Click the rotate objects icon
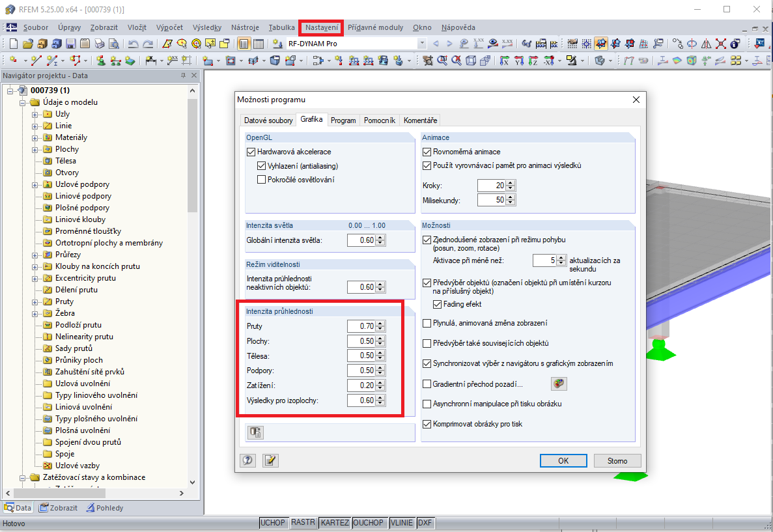Screen dimensions: 773x532 [692, 44]
